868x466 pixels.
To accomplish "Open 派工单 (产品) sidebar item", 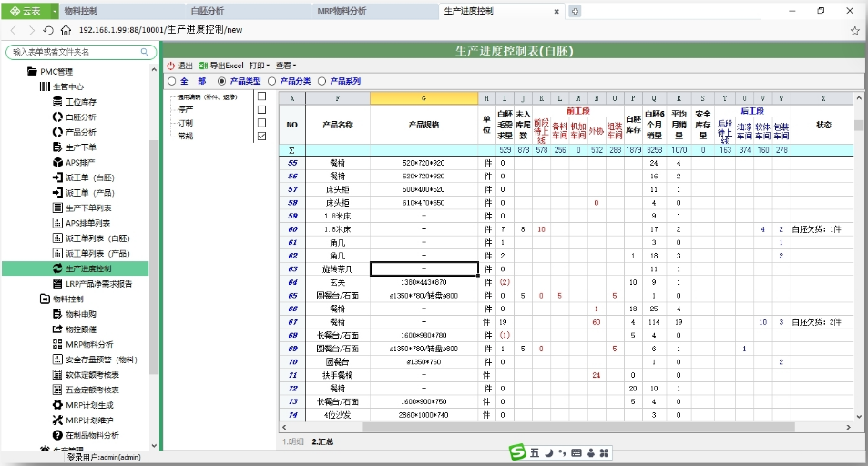I will [x=89, y=193].
